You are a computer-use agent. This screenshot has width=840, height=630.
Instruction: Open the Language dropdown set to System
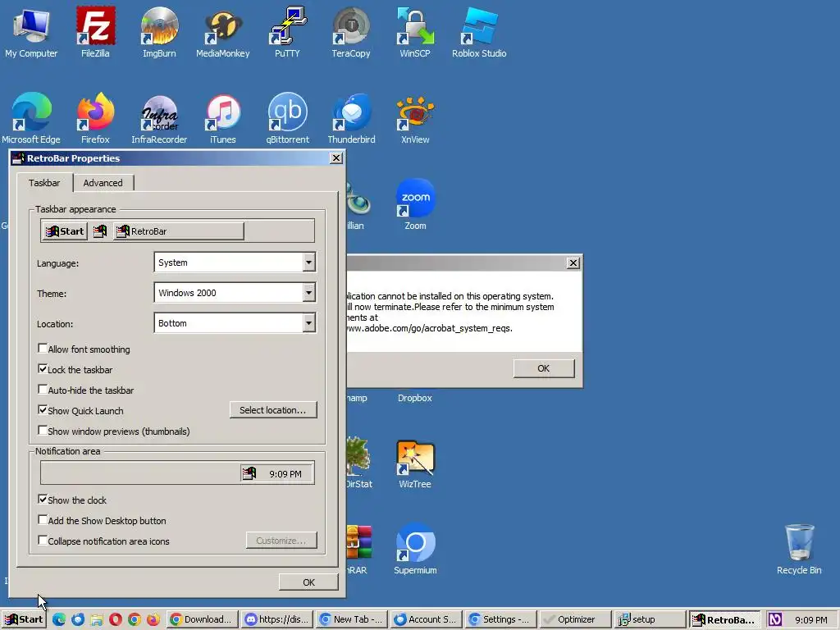pyautogui.click(x=235, y=262)
